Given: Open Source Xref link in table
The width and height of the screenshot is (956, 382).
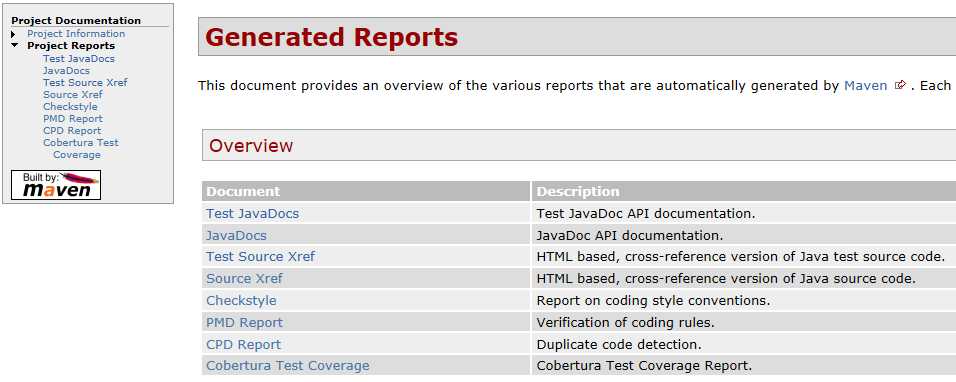Looking at the screenshot, I should [x=244, y=278].
